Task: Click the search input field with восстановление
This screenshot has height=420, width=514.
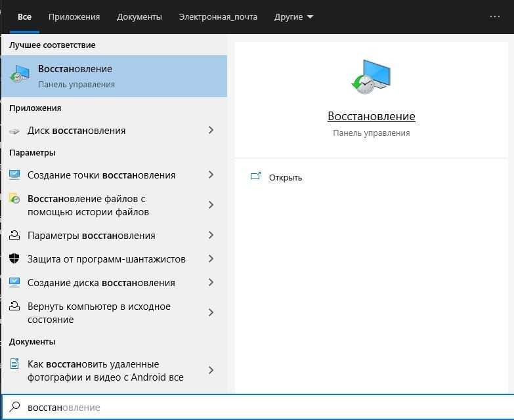Action: [257, 408]
